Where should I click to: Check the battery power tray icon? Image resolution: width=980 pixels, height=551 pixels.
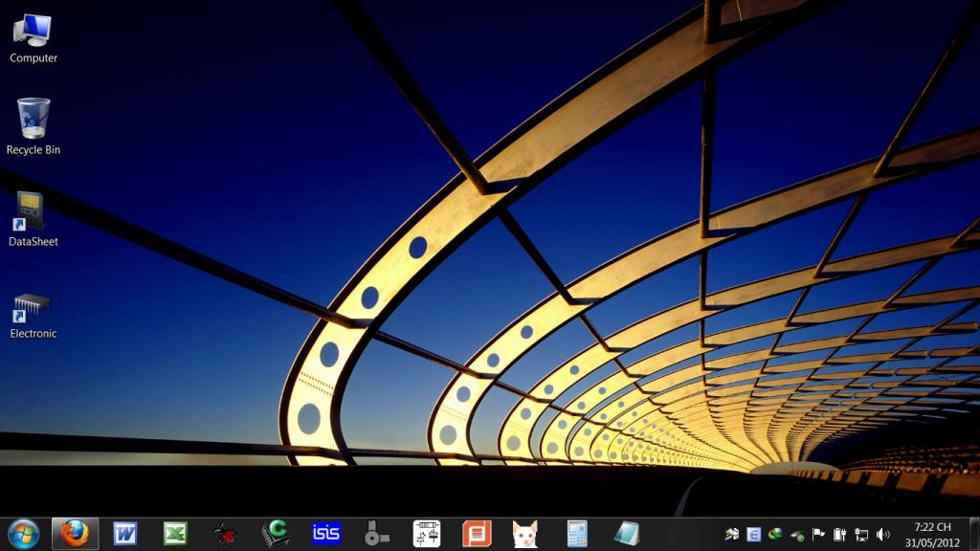(840, 534)
